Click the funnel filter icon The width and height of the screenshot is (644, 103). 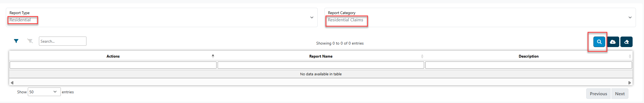click(16, 41)
